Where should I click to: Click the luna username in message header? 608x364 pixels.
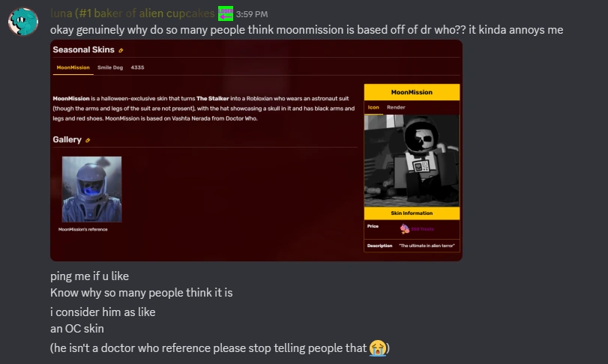click(x=133, y=13)
